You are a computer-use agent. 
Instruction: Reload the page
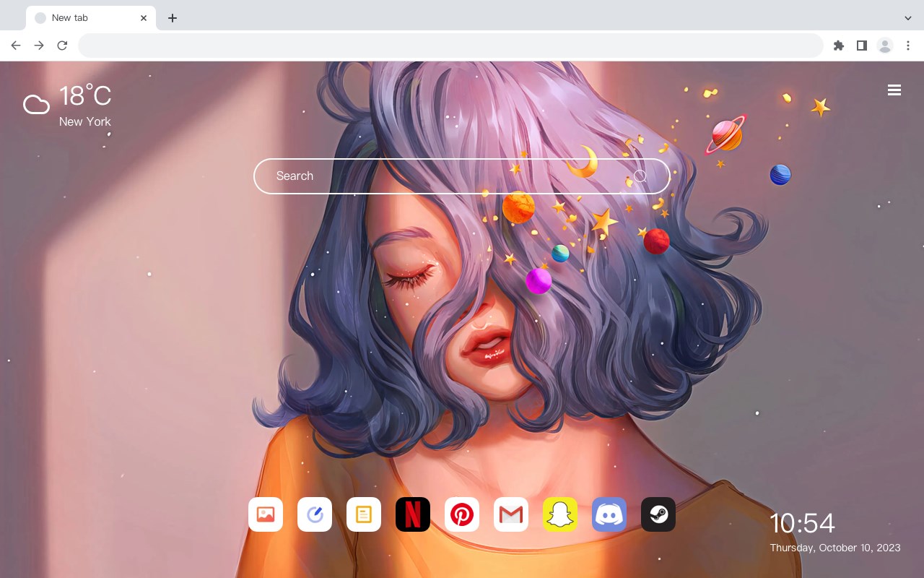[62, 46]
